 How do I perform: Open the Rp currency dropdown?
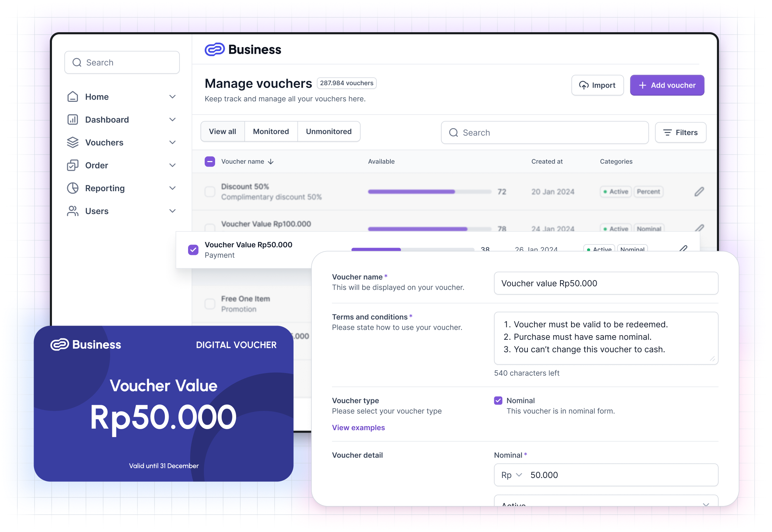click(x=512, y=475)
